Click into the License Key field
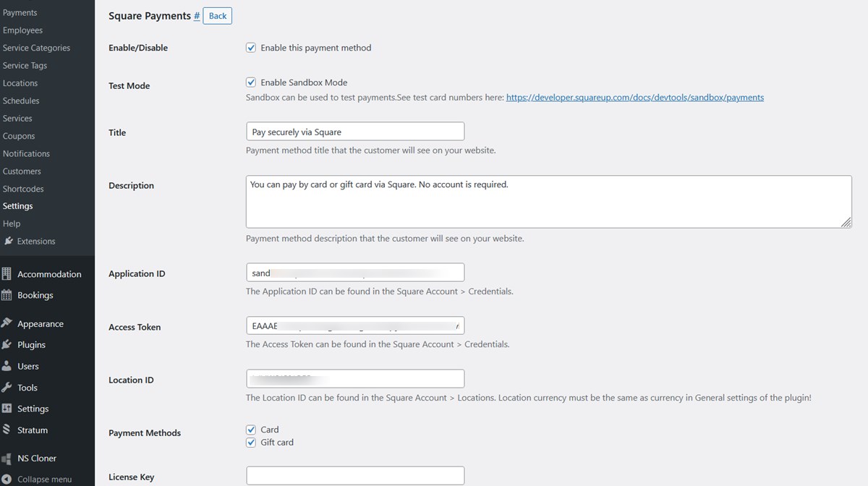This screenshot has width=868, height=486. (355, 475)
